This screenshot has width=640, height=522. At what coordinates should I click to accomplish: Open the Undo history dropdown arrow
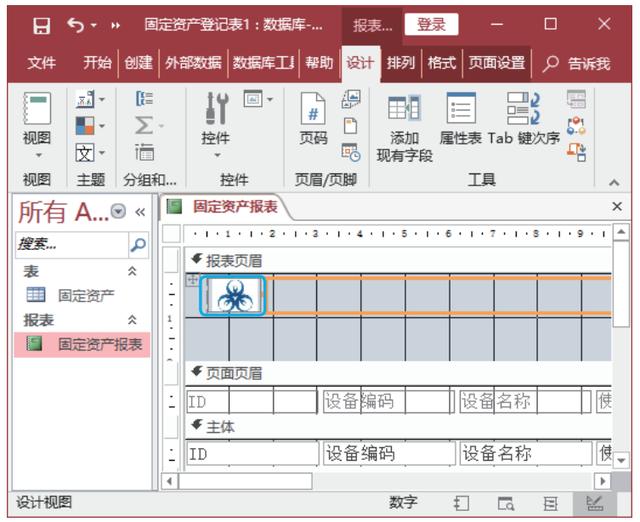coord(93,25)
